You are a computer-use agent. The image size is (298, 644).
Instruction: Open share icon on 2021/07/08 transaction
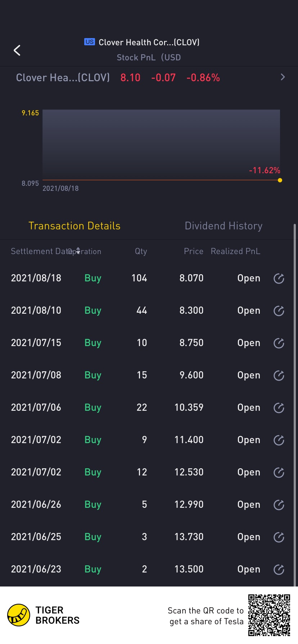pos(279,376)
